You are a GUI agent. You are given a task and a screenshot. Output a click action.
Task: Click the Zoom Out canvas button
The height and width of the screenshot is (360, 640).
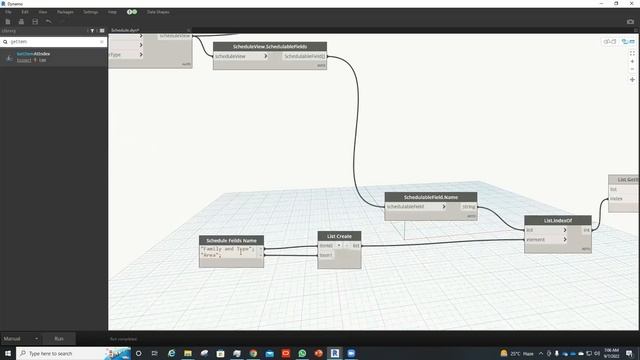point(632,69)
